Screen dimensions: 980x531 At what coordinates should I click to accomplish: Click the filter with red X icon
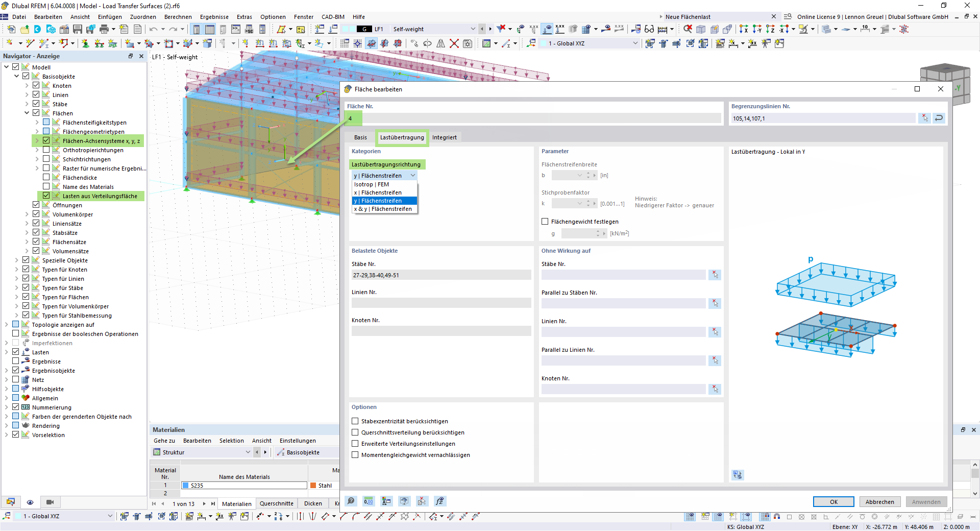(x=502, y=29)
